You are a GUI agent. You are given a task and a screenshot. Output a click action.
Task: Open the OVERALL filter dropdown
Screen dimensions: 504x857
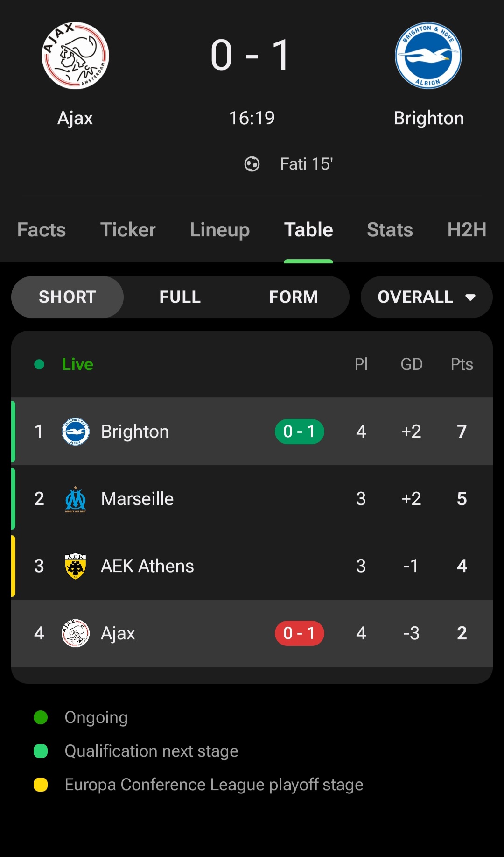(x=427, y=297)
